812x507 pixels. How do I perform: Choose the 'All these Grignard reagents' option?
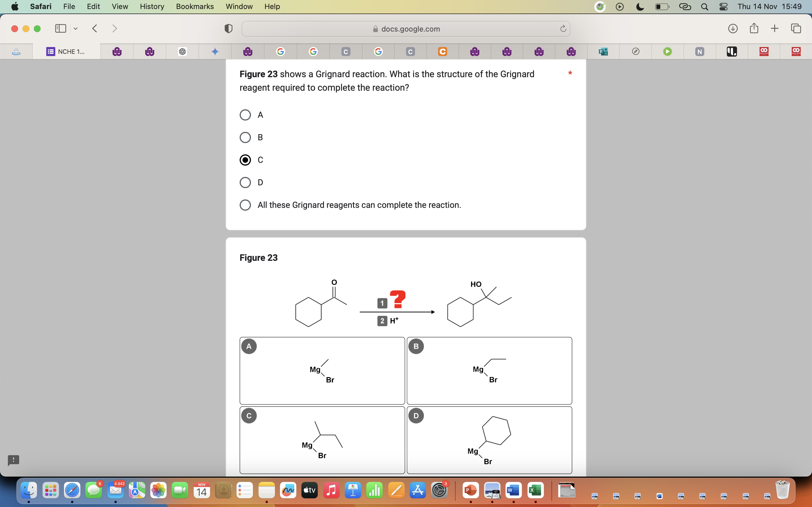245,205
